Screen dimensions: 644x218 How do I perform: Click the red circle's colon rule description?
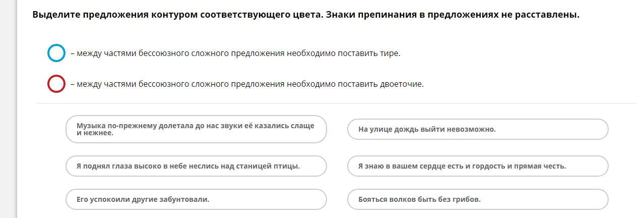click(x=247, y=84)
